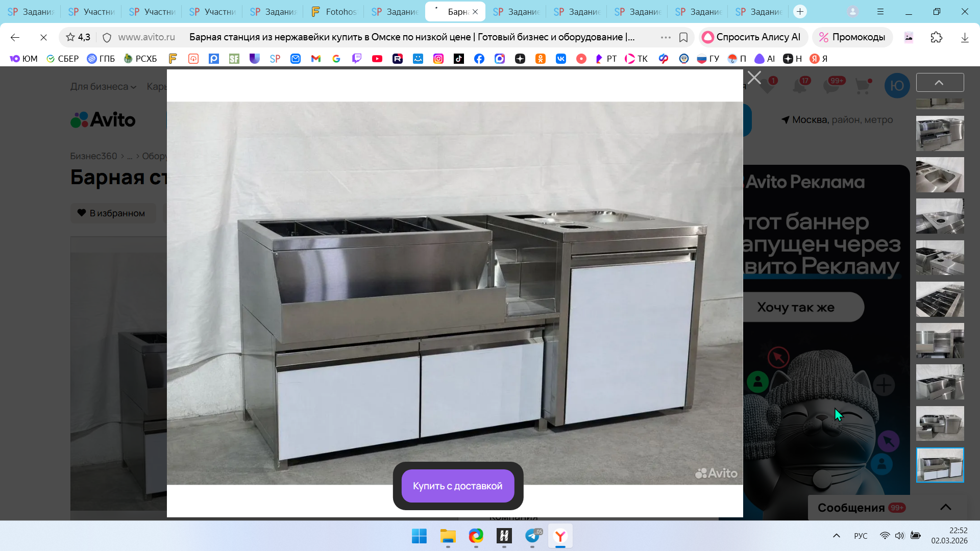The image size is (980, 551).
Task: Select the sink close-up thumbnail
Action: (x=940, y=175)
